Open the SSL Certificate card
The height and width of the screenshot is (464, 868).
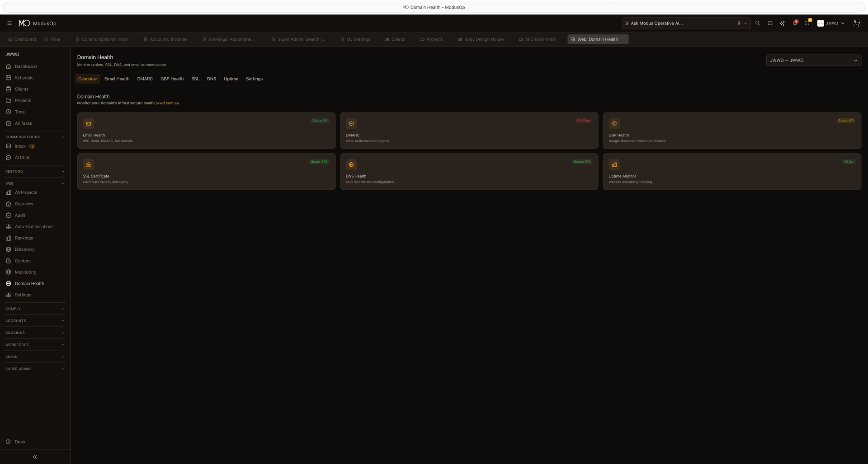206,172
